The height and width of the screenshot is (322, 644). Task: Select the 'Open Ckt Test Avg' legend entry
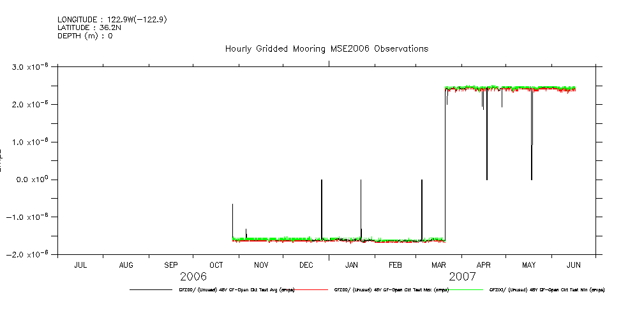click(236, 289)
